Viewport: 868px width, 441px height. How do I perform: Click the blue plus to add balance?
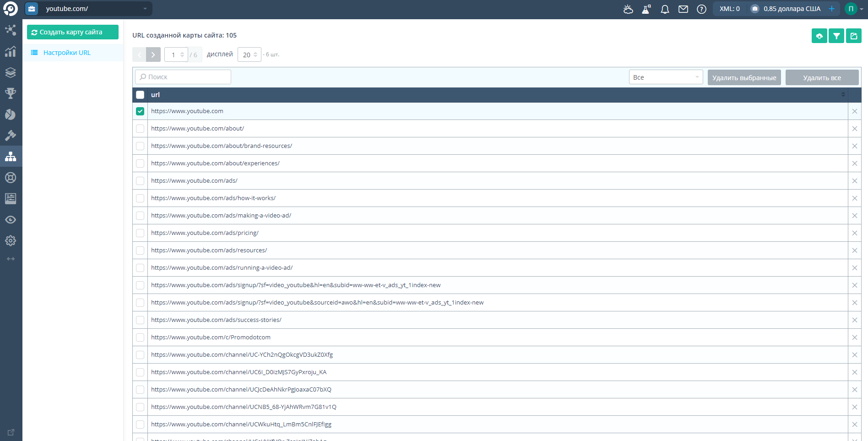click(832, 9)
